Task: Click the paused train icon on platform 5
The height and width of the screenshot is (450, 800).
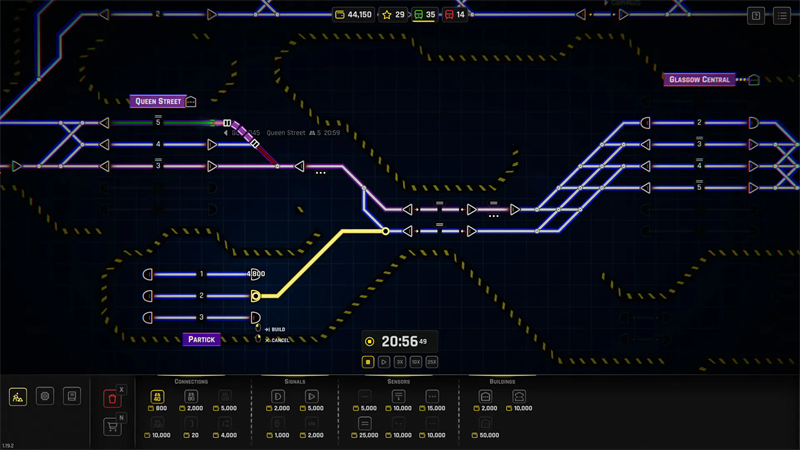Action: [227, 123]
